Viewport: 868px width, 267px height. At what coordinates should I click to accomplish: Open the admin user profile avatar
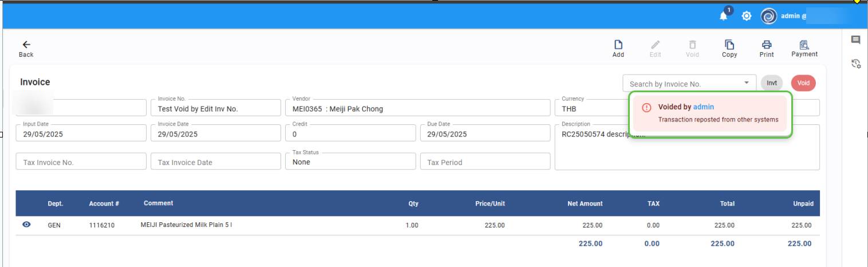tap(768, 17)
